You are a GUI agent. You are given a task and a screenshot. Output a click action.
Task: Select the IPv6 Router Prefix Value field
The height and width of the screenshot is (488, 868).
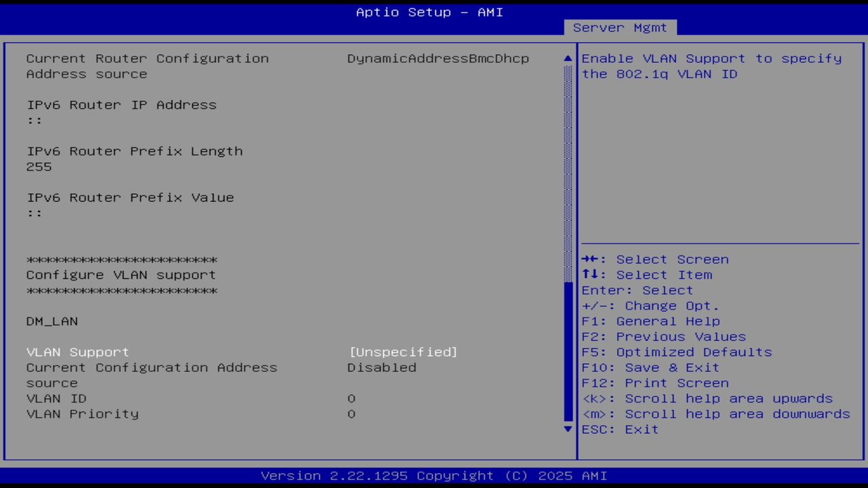(130, 197)
